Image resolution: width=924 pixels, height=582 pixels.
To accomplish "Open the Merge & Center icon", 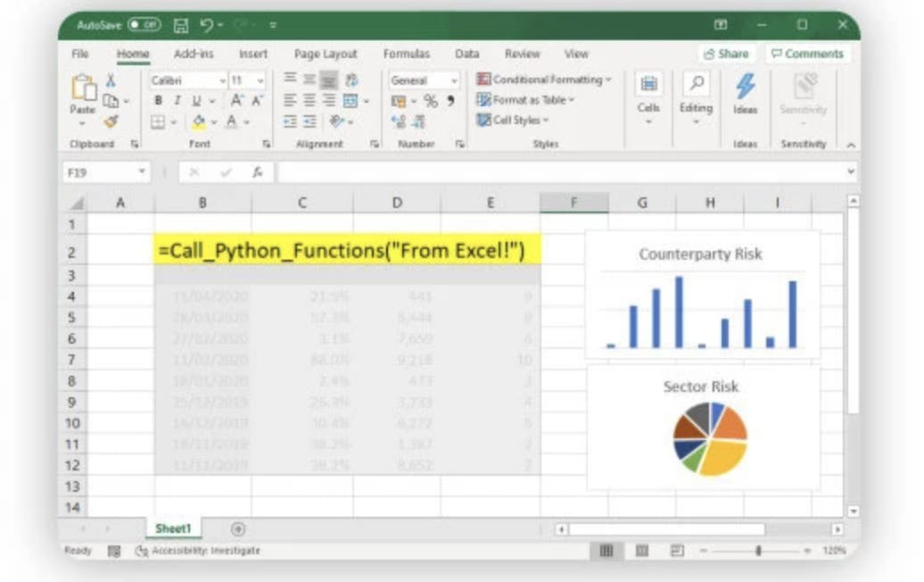I will (351, 99).
